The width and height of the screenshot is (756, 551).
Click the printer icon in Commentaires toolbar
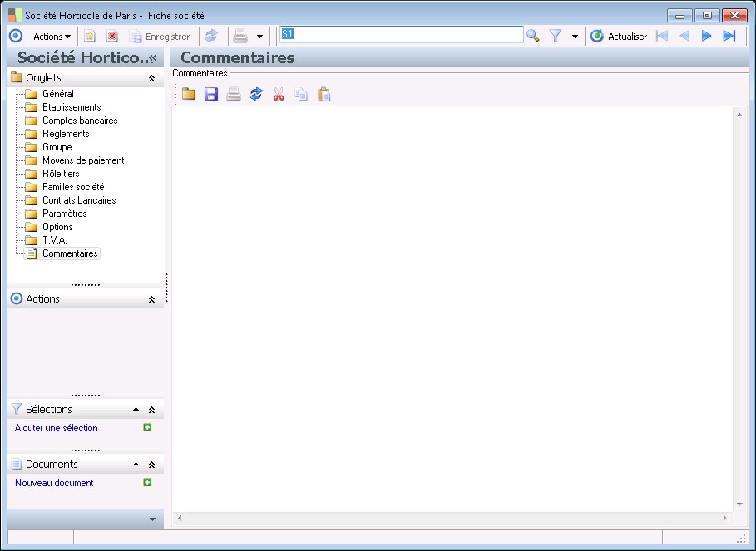234,94
